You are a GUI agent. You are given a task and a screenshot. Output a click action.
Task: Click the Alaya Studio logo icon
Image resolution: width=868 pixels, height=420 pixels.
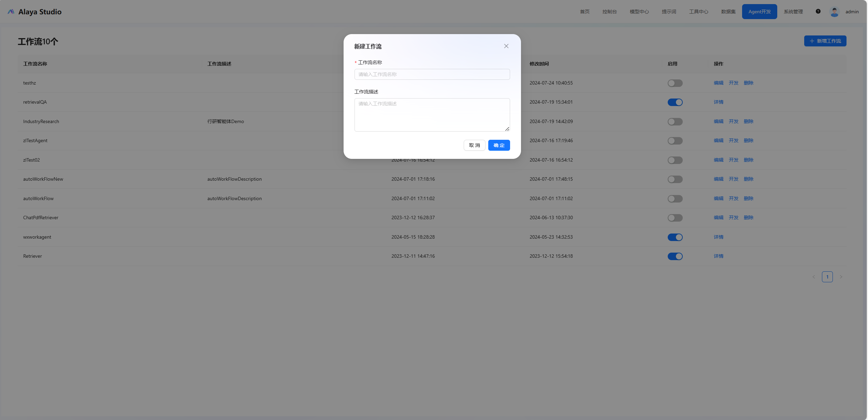coord(11,12)
